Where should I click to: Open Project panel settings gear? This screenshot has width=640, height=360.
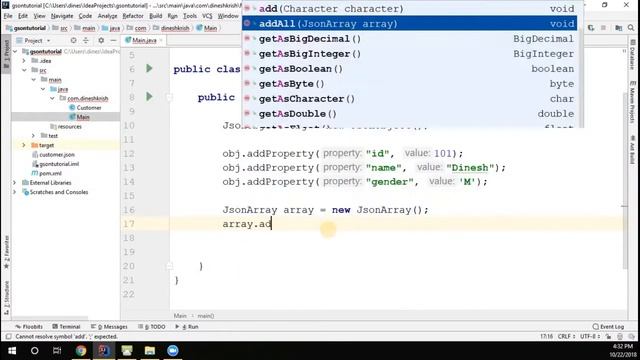101,40
